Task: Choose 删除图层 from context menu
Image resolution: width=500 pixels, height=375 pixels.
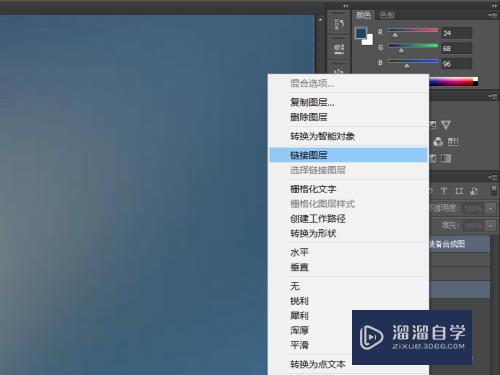Action: pos(348,117)
